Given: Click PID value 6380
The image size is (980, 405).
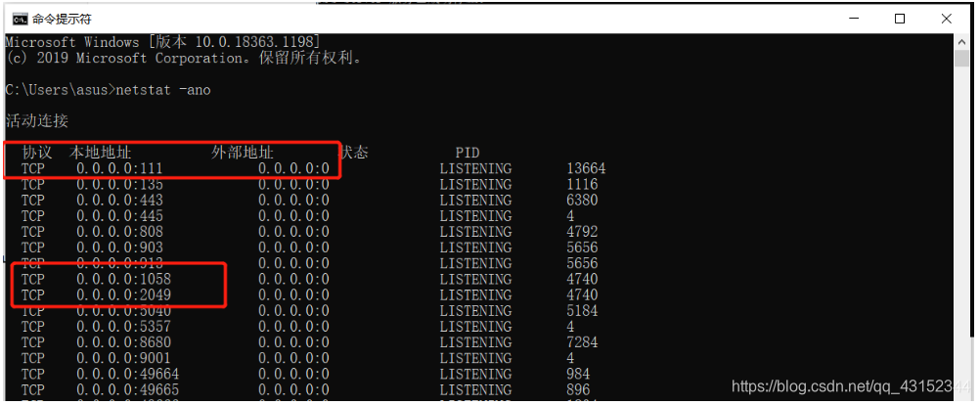Looking at the screenshot, I should pyautogui.click(x=583, y=200).
